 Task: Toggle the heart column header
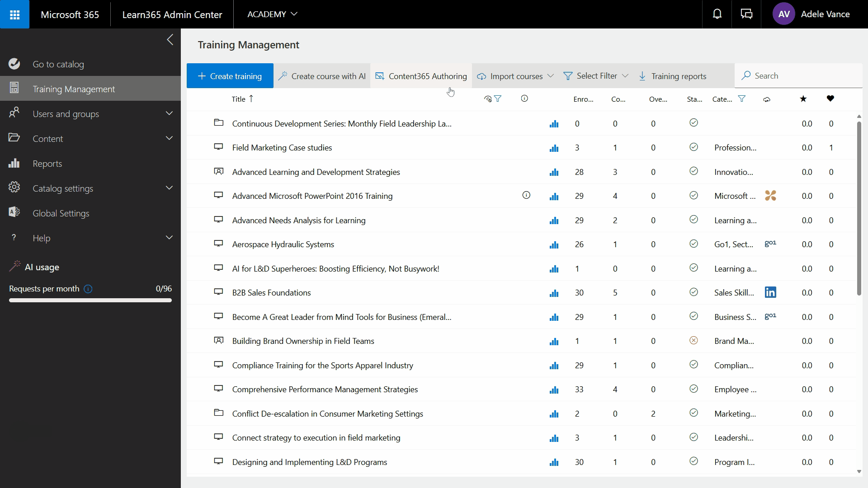[830, 99]
